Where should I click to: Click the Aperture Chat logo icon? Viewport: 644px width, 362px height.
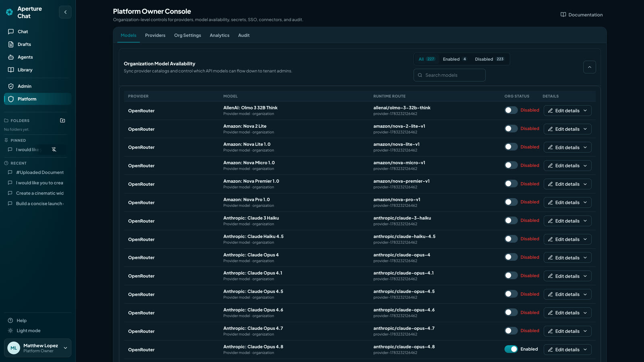point(9,12)
